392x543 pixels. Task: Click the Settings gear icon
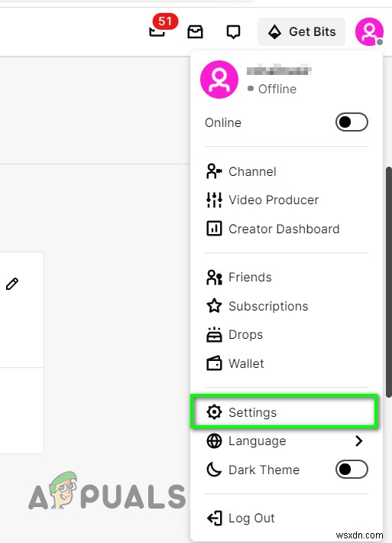click(214, 412)
